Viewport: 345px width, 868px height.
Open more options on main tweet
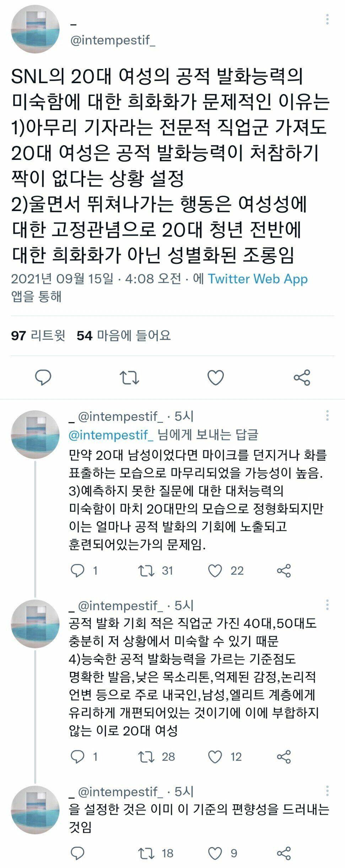coord(327,20)
